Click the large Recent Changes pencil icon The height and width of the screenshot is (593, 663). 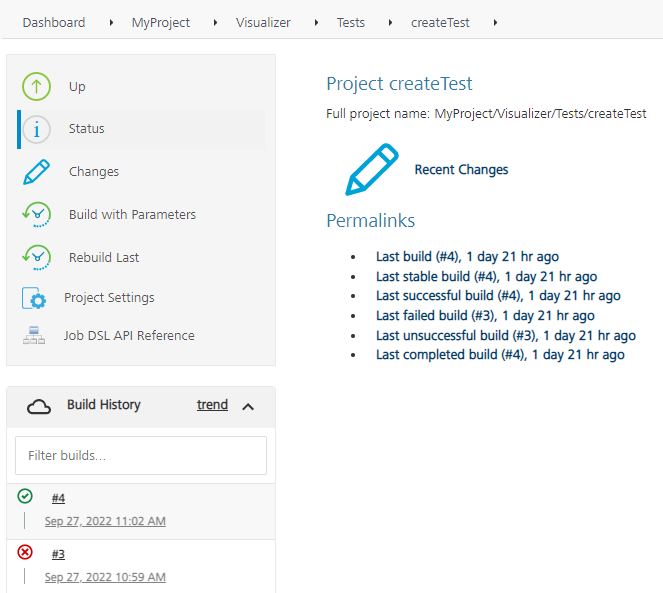(371, 170)
